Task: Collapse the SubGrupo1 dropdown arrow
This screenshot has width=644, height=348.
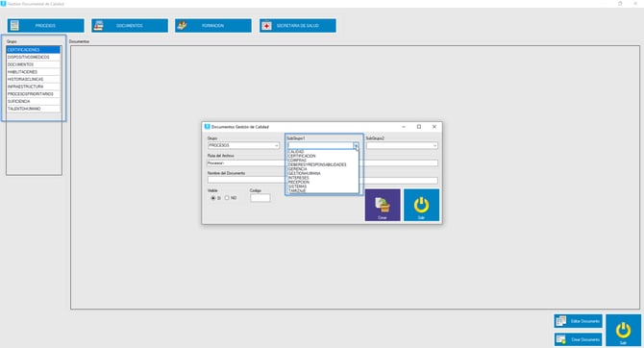Action: click(x=356, y=145)
